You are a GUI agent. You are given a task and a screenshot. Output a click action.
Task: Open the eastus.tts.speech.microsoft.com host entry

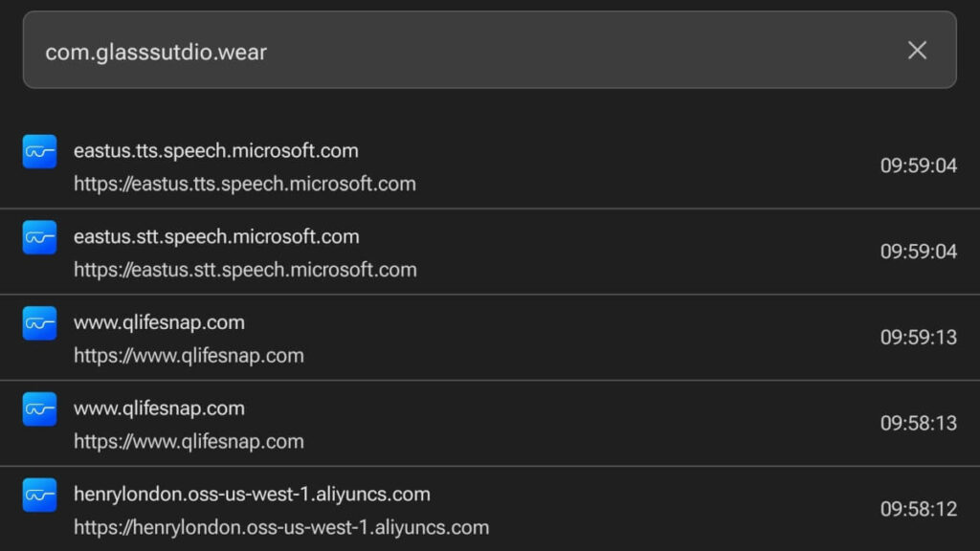[x=216, y=150]
